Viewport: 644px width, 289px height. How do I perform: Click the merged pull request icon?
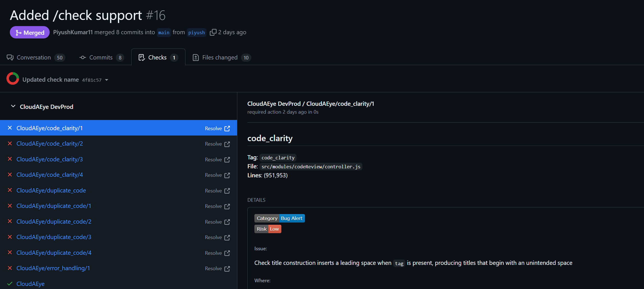coord(19,32)
